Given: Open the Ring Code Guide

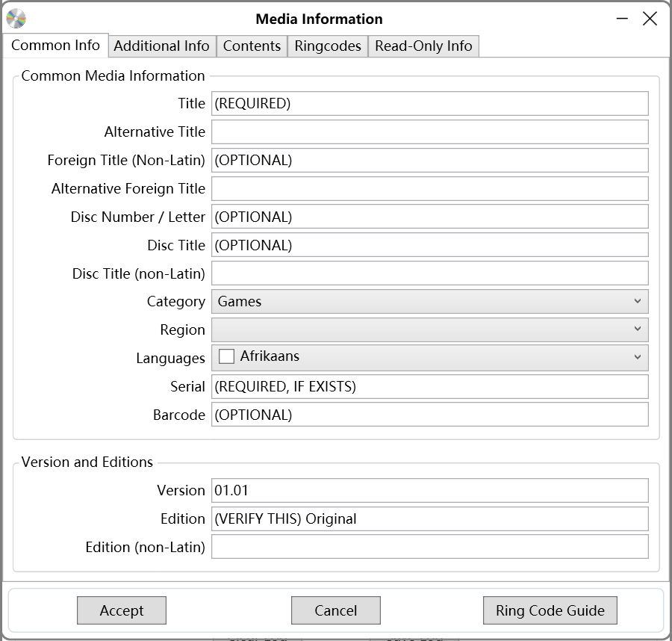Looking at the screenshot, I should [x=550, y=610].
